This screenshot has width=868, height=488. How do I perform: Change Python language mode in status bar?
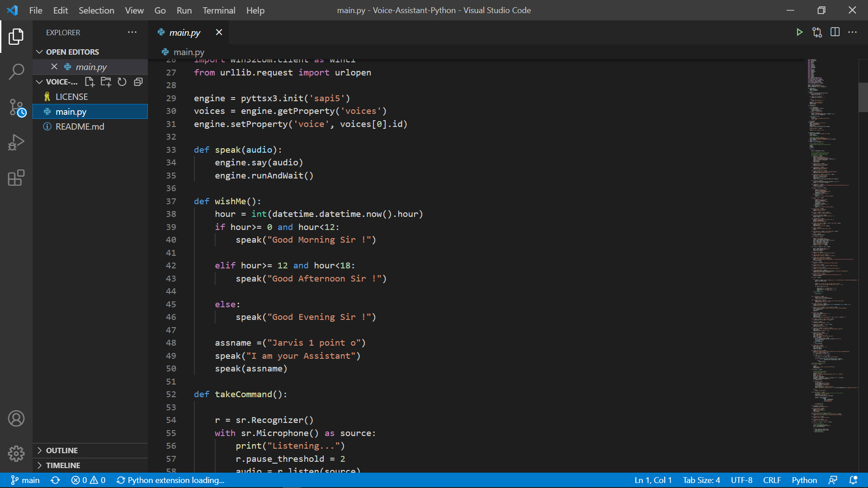click(x=804, y=480)
